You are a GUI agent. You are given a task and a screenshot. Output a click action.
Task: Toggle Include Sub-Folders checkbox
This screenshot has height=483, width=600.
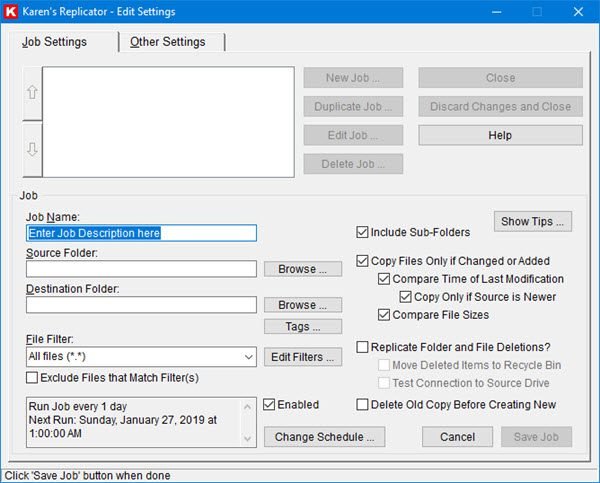tap(362, 232)
